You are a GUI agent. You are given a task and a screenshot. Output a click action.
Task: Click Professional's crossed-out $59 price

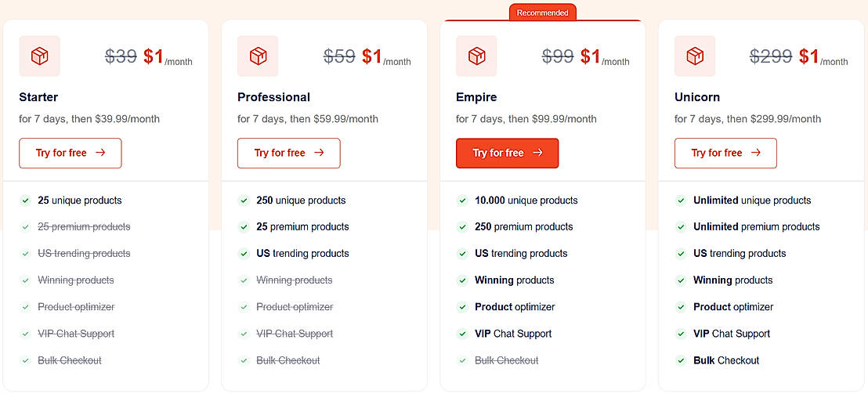(339, 56)
